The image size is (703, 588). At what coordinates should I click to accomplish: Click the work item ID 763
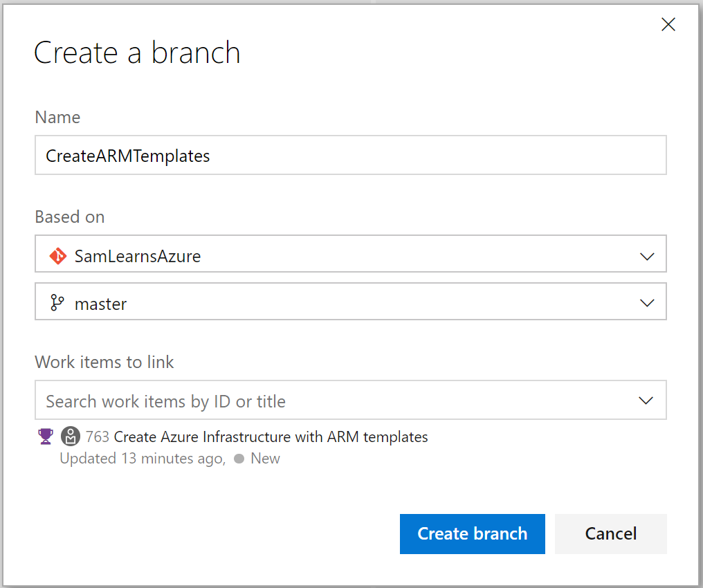[x=98, y=437]
